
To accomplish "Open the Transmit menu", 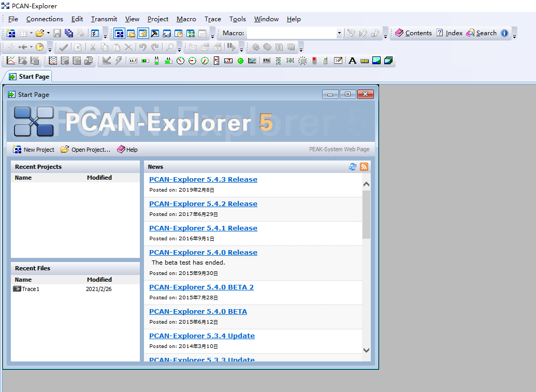I will click(x=104, y=19).
